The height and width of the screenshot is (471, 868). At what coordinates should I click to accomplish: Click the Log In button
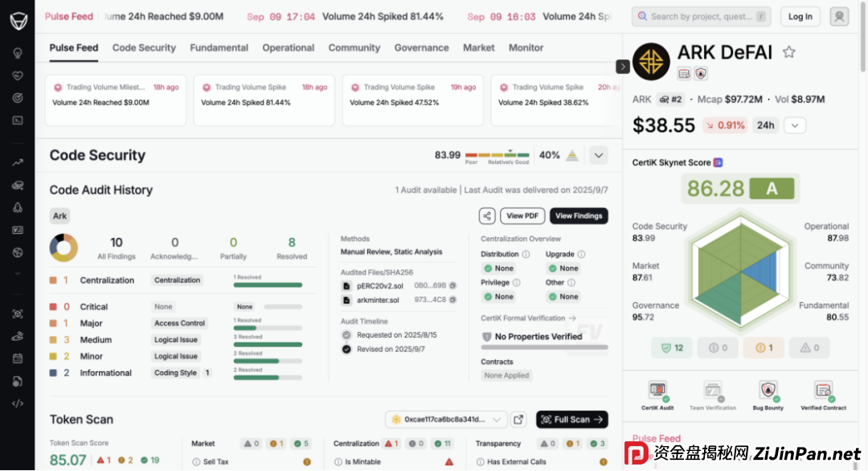(x=800, y=16)
